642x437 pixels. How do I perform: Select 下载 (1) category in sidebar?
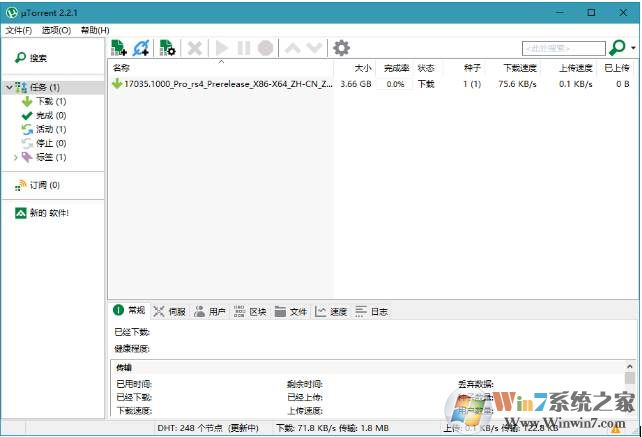coord(51,101)
